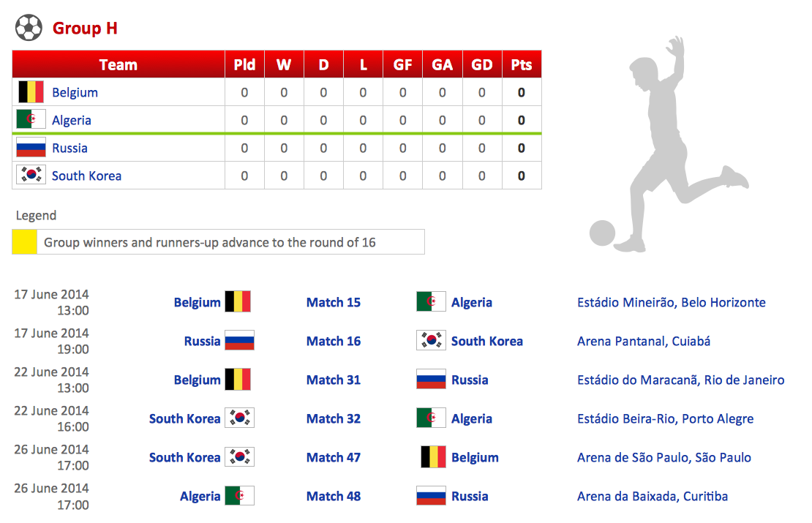812x523 pixels.
Task: Click Russia's flag in the Match 16 row
Action: [239, 341]
